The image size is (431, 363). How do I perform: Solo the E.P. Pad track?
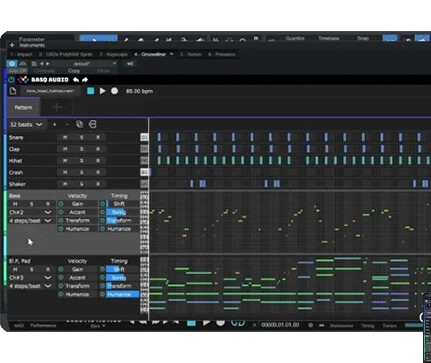(31, 269)
